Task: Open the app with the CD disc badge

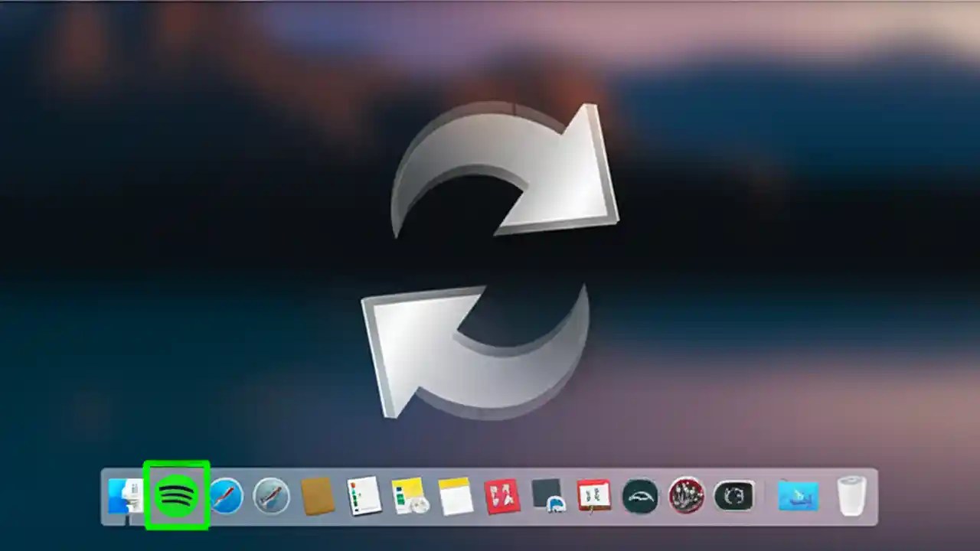Action: point(410,496)
